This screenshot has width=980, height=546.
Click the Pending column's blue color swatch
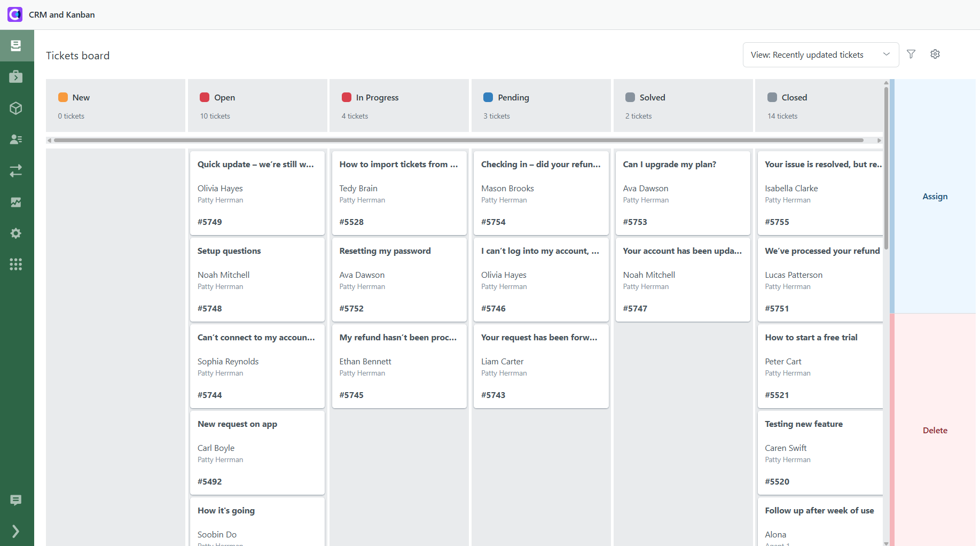tap(488, 97)
